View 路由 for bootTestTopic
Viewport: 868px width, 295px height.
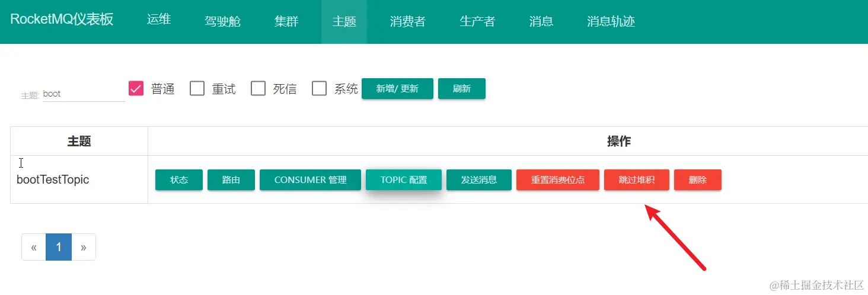coord(231,180)
